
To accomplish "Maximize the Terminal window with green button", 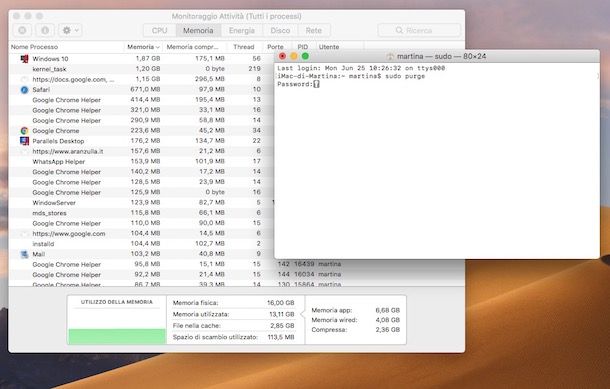I will point(305,56).
